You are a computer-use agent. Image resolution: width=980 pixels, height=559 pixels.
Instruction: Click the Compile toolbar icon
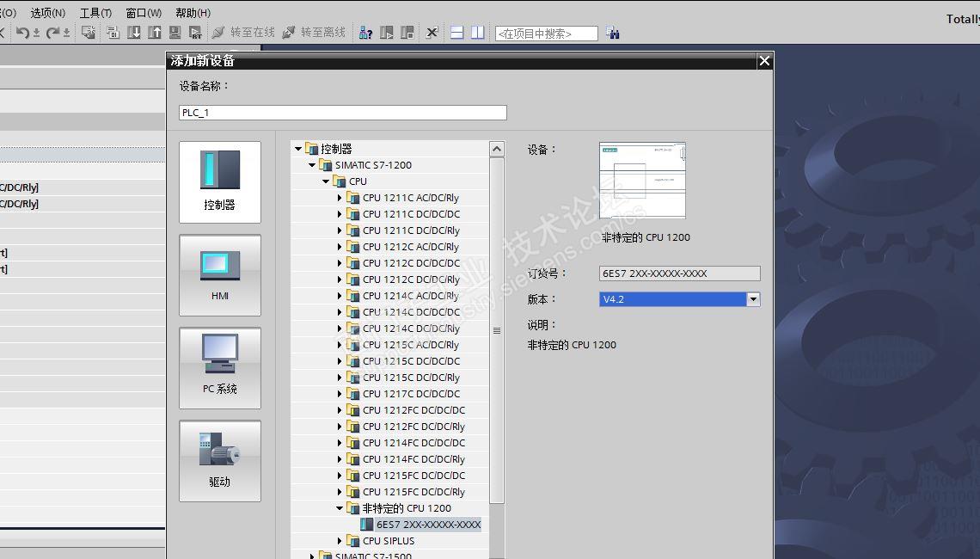113,33
